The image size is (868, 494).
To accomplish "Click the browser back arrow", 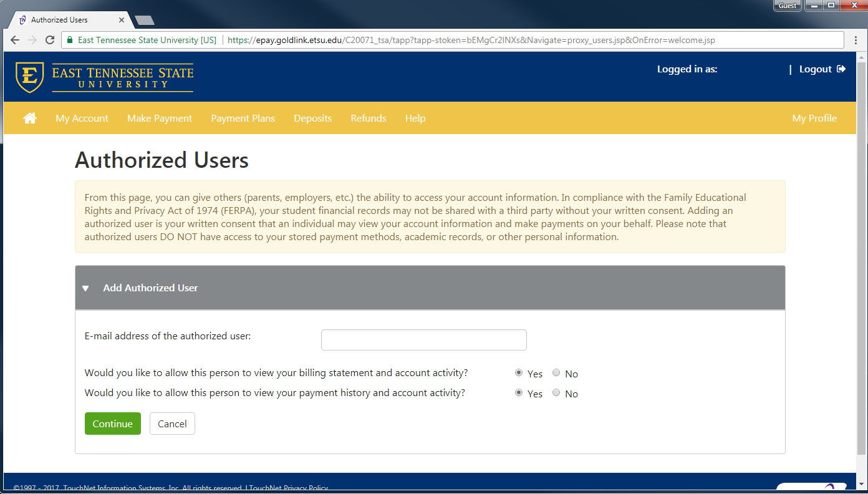I will pyautogui.click(x=15, y=40).
